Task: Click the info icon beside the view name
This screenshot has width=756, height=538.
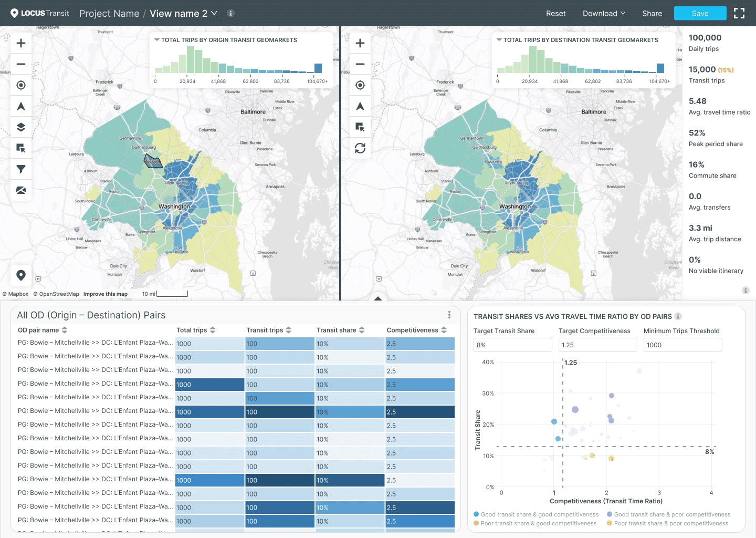Action: 230,14
